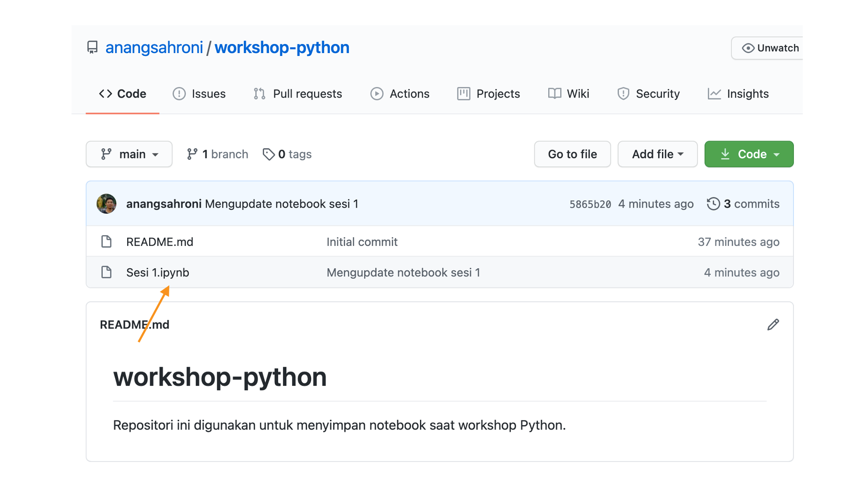Open the Sesi 1.ipynb row commit message
Viewport: 868px width, 494px height.
point(403,273)
